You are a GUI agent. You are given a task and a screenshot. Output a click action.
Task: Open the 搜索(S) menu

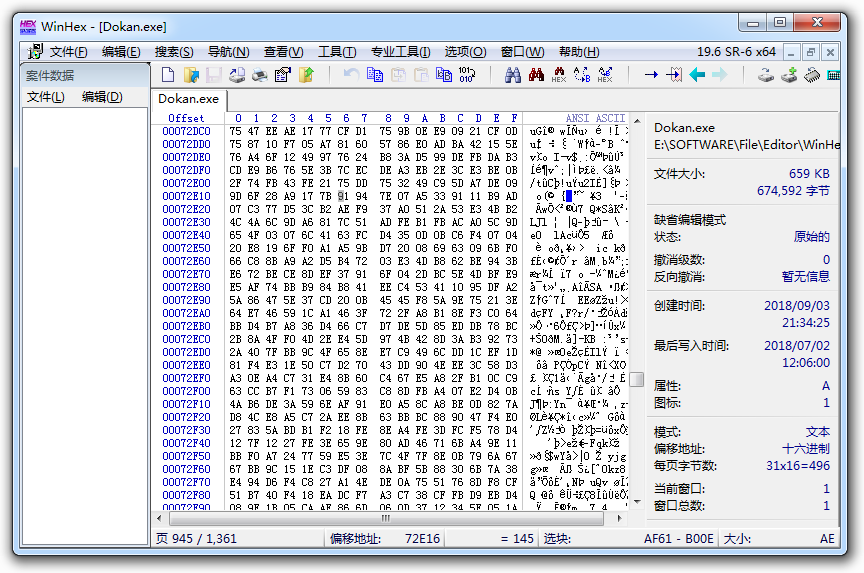coord(174,52)
